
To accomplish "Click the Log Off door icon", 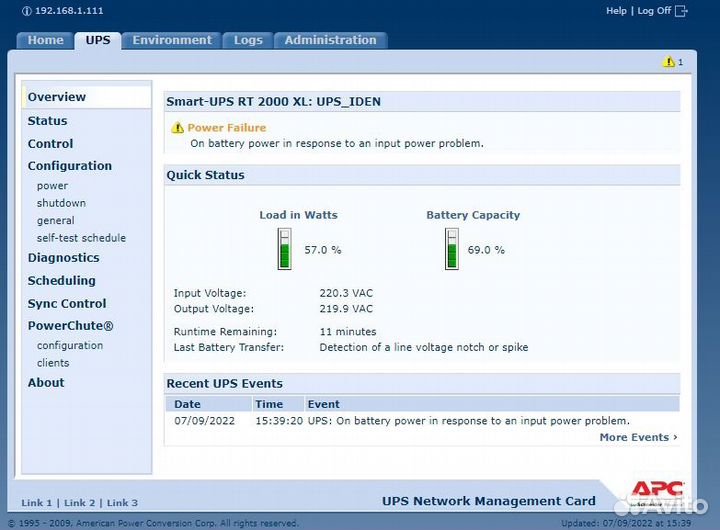I will (x=682, y=11).
